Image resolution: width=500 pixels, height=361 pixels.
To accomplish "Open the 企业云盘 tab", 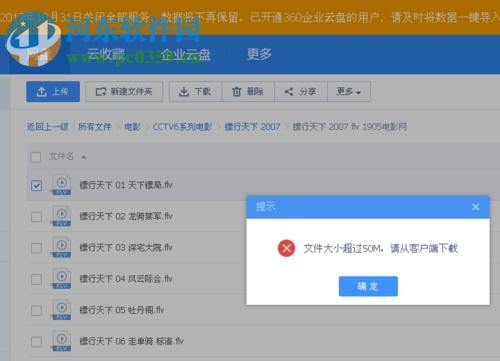I will [x=186, y=54].
